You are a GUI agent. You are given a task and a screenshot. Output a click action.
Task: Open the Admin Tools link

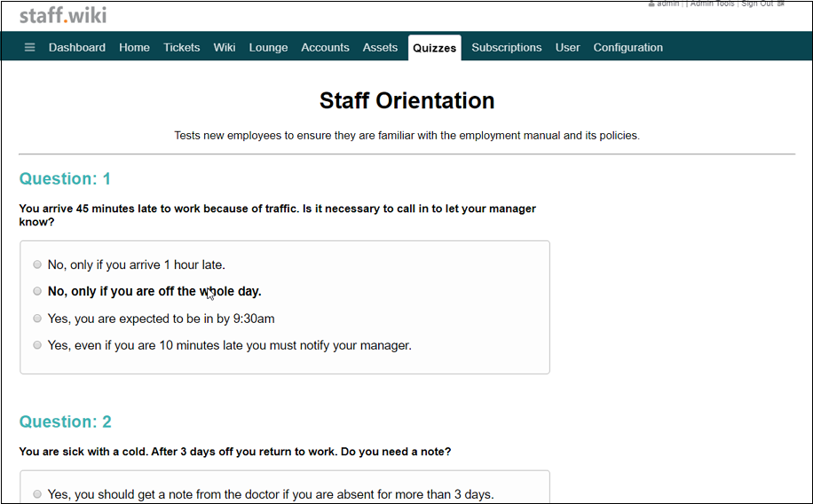(712, 4)
